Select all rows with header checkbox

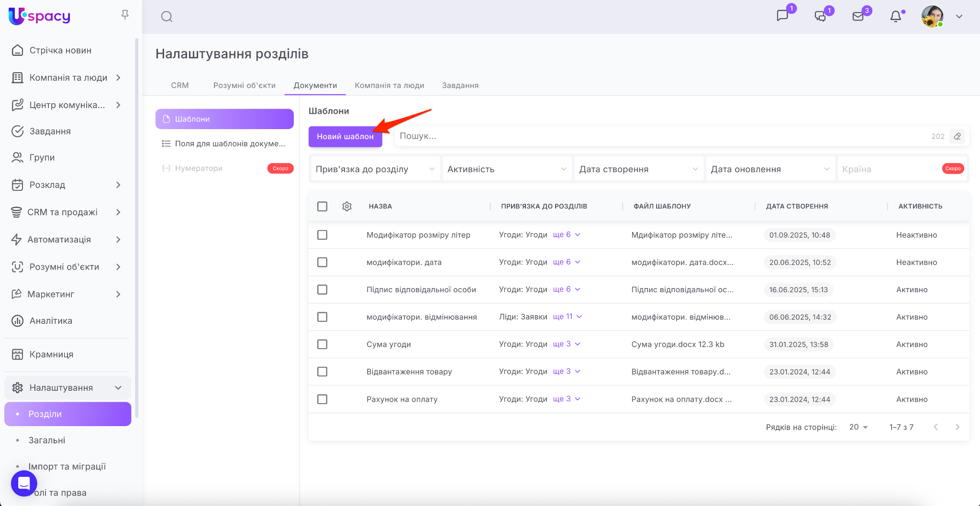coord(323,206)
